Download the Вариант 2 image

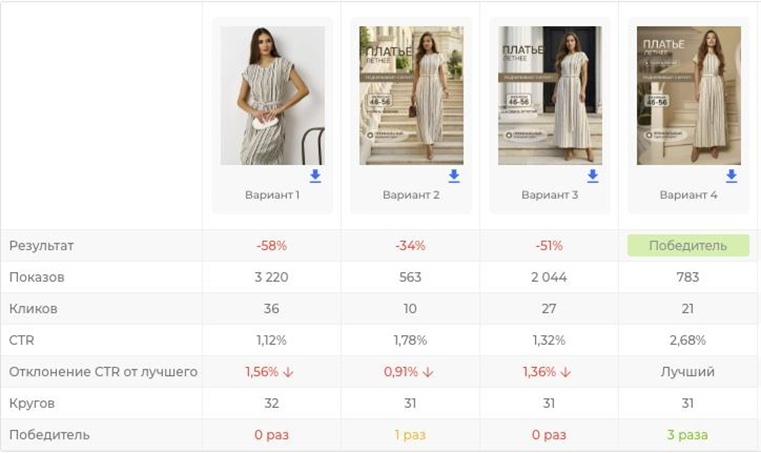(x=454, y=176)
